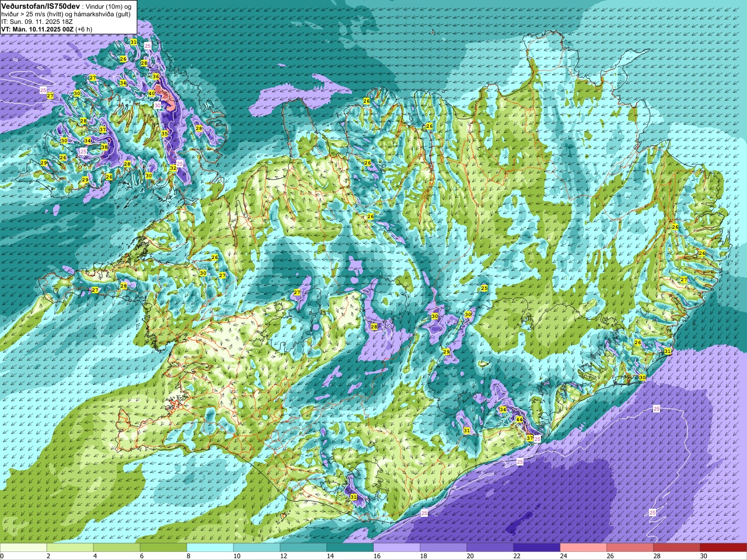Click the 0–2 m/s palest legend color block
Image resolution: width=747 pixels, height=560 pixels.
click(23, 548)
